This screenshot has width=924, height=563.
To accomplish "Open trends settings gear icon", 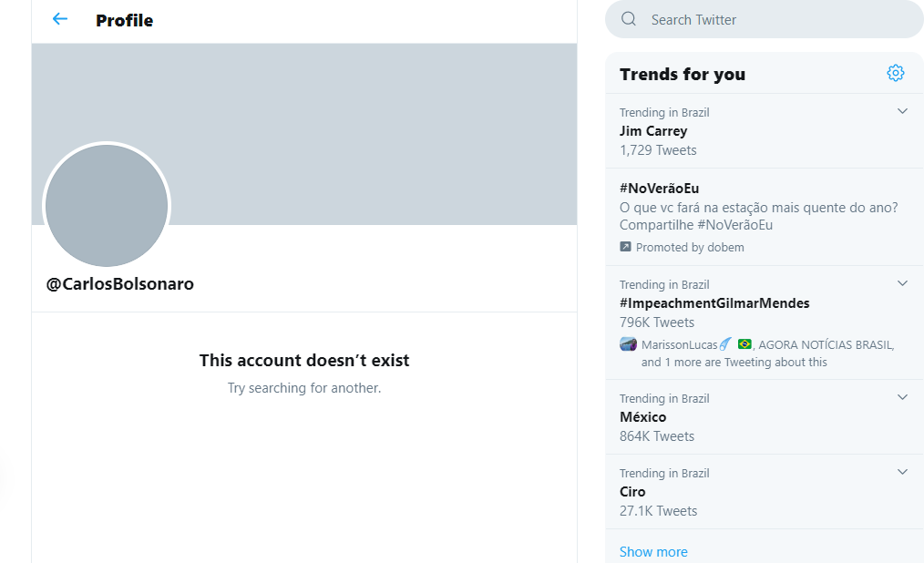I will [x=895, y=73].
